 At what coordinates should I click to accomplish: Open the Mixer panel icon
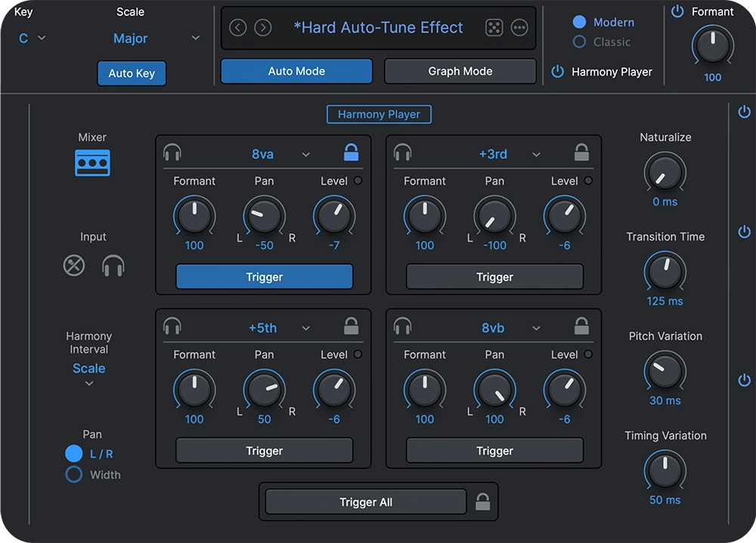click(x=92, y=163)
